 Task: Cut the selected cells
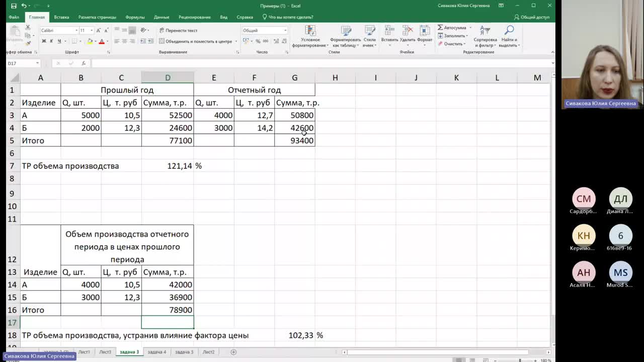29,28
